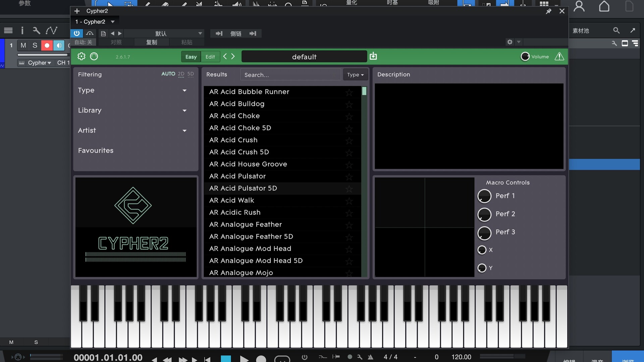This screenshot has height=362, width=644.
Task: Click the panic warning triangle icon
Action: click(x=559, y=56)
